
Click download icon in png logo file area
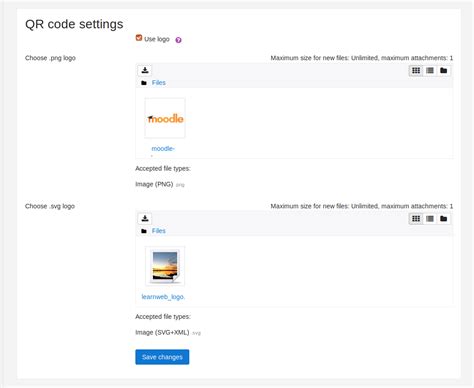(x=145, y=70)
